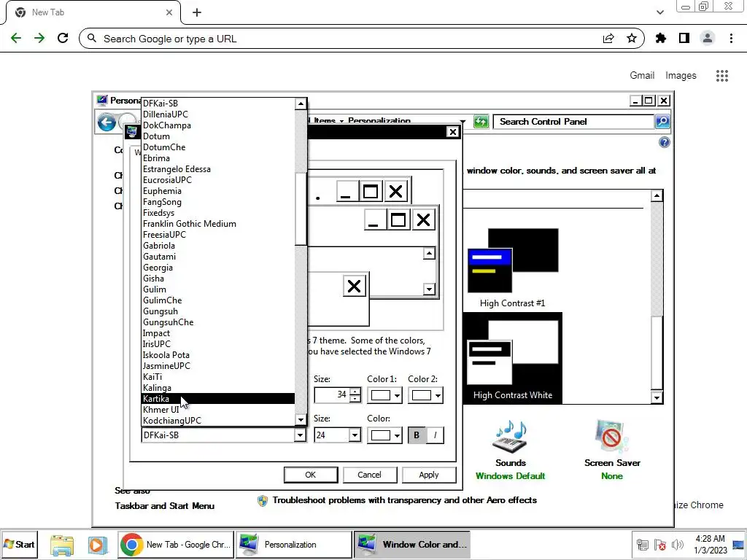
Task: Open Google apps grid
Action: coord(721,76)
